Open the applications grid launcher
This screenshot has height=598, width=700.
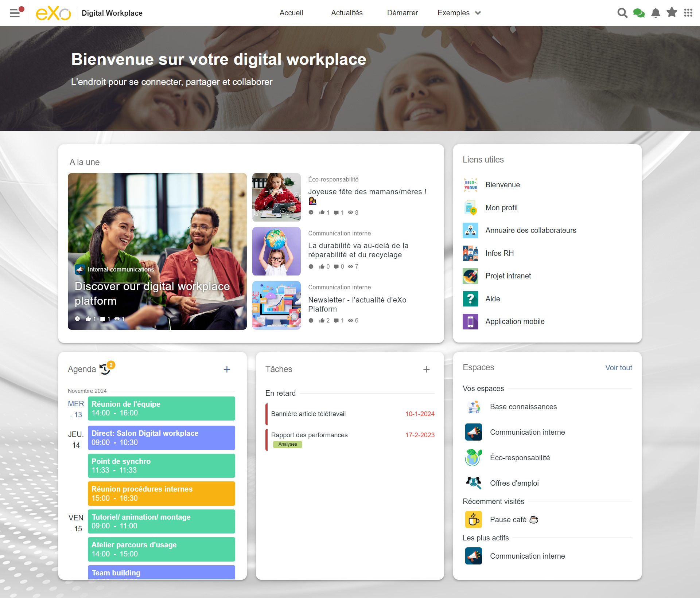[688, 13]
